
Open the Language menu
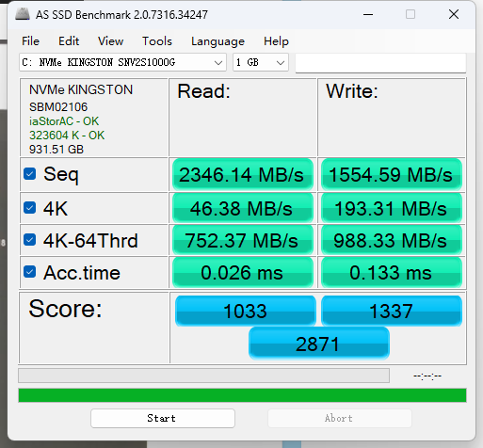click(x=217, y=41)
